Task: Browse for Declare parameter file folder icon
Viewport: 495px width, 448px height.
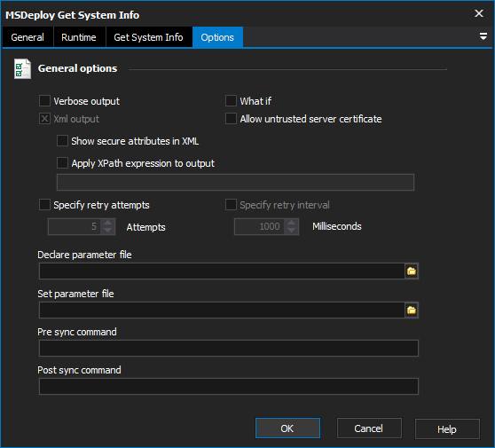Action: click(x=412, y=271)
